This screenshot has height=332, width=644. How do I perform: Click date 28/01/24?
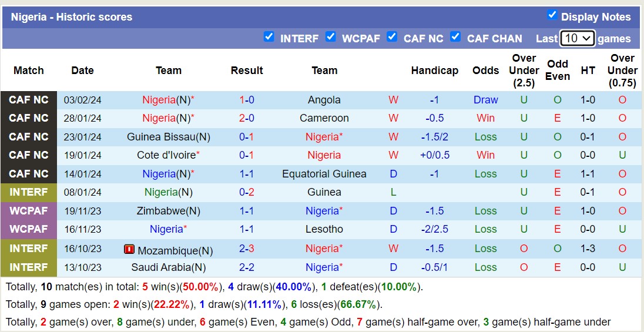point(82,118)
